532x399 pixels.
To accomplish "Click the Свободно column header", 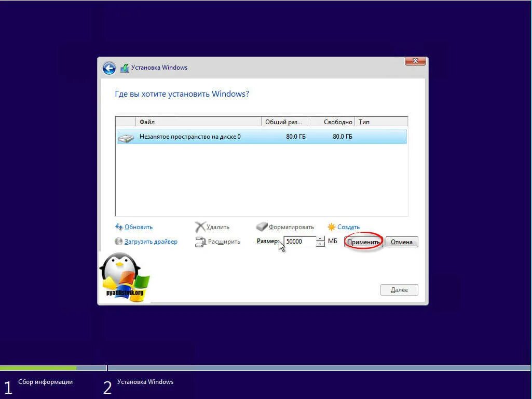I will click(331, 122).
